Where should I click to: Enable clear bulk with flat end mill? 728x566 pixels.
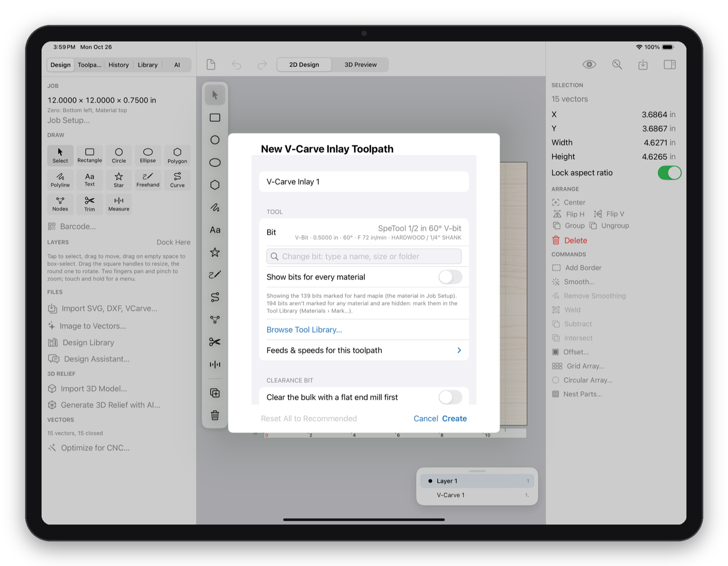tap(450, 397)
